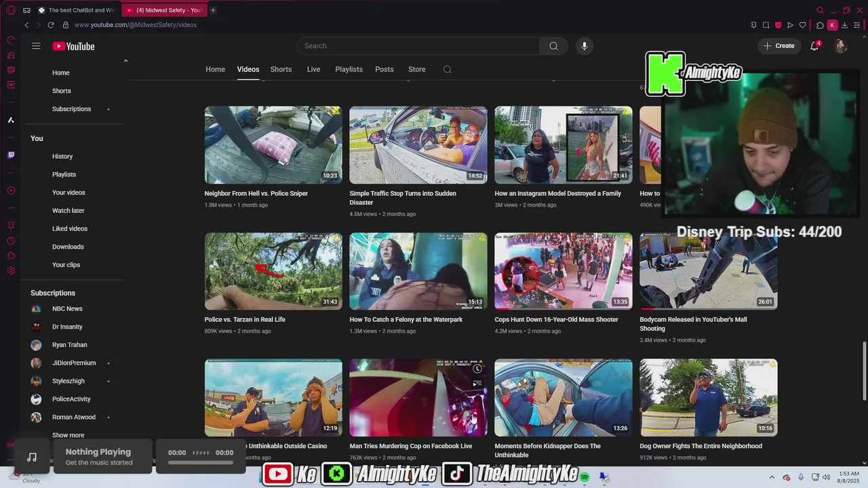
Task: Open Dog Owner Fights Neighborhood thumbnail
Action: (709, 398)
